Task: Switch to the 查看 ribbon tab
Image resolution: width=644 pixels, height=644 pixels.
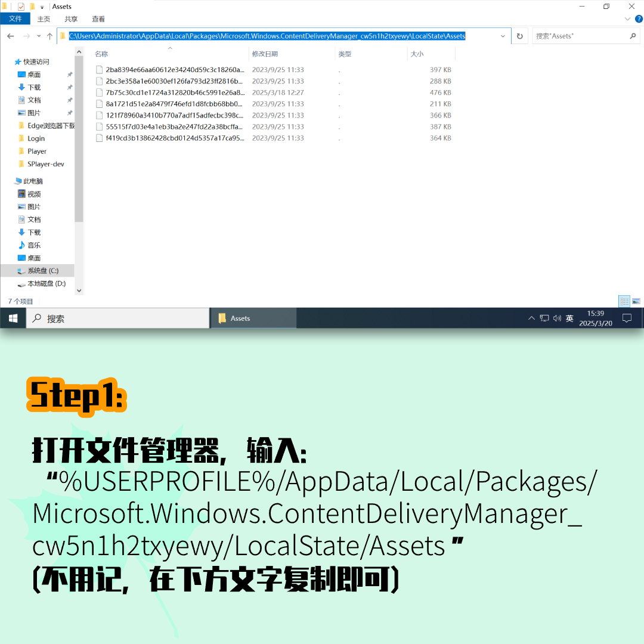Action: click(x=98, y=19)
